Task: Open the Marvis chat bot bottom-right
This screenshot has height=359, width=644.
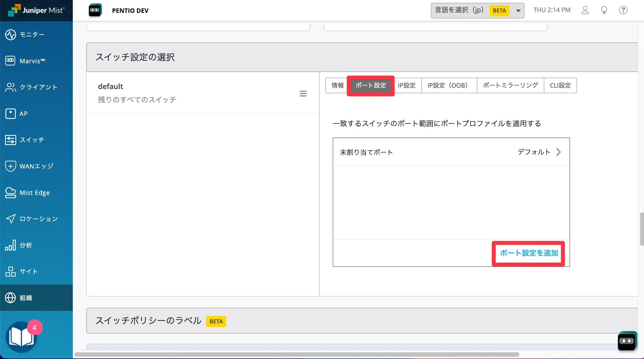Action: 627,341
